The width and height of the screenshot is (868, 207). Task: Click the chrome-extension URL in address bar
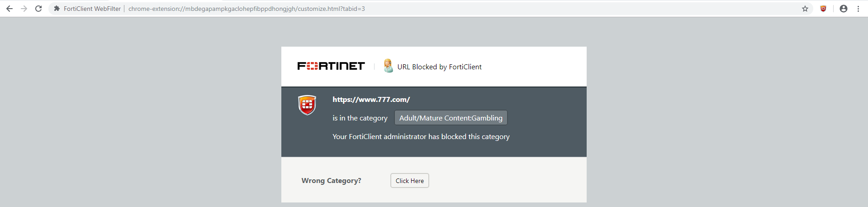tap(247, 9)
